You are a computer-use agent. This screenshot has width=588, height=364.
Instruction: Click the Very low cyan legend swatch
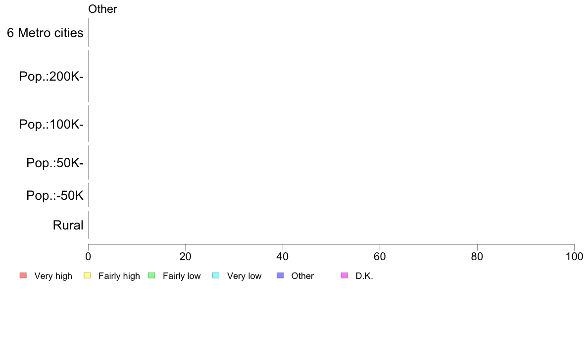pos(216,275)
